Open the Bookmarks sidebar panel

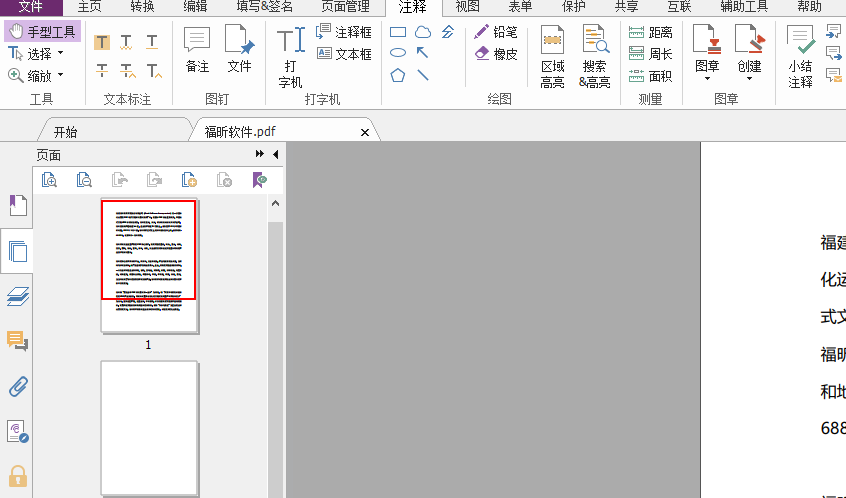pyautogui.click(x=17, y=206)
